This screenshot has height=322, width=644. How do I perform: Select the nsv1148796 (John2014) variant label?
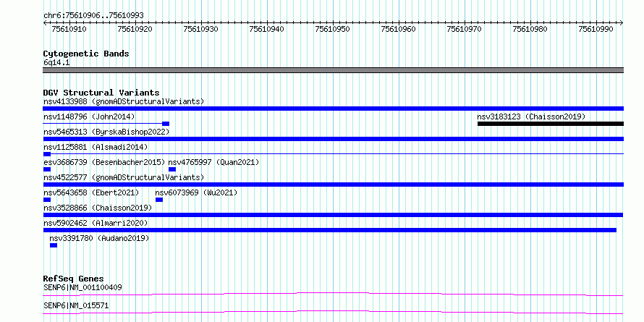point(89,116)
